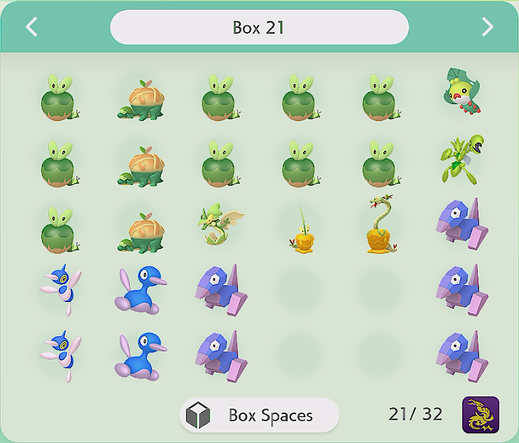The width and height of the screenshot is (519, 443).
Task: Open the Box Spaces view
Action: 259,415
